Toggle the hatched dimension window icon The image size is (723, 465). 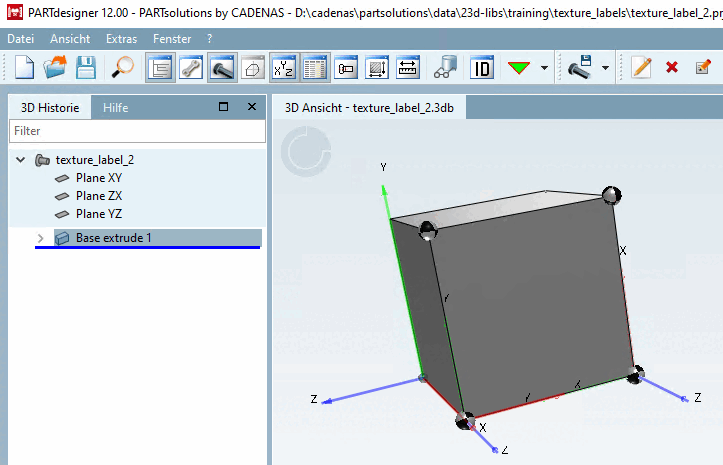coord(377,68)
